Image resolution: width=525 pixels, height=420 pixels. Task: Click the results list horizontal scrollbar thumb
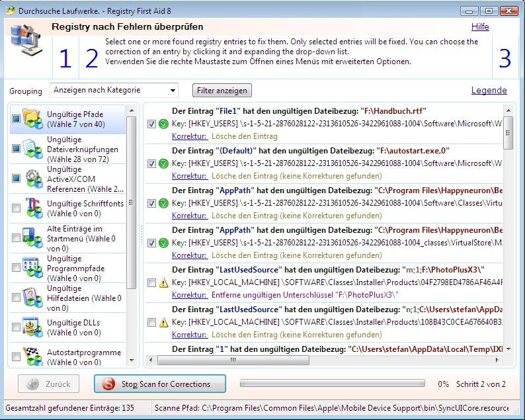233,360
